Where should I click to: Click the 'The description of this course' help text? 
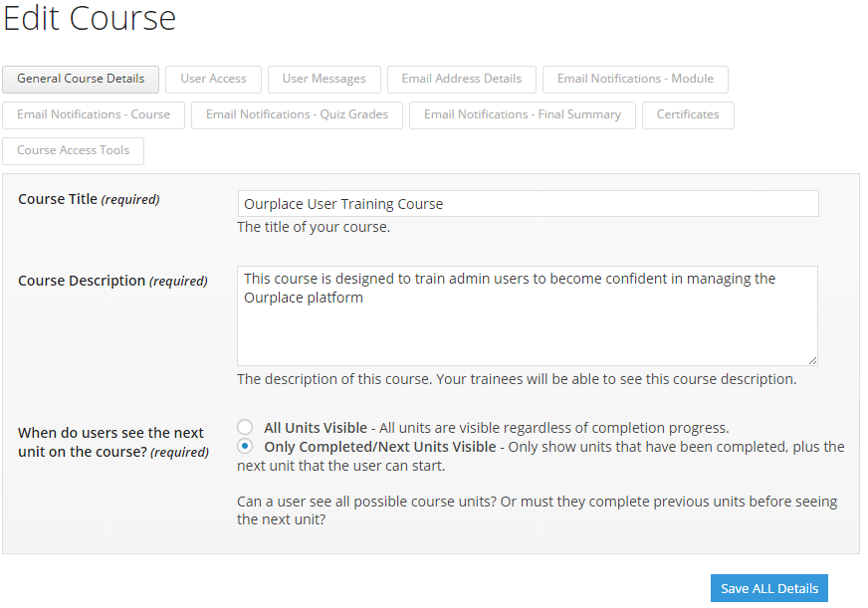pos(517,379)
